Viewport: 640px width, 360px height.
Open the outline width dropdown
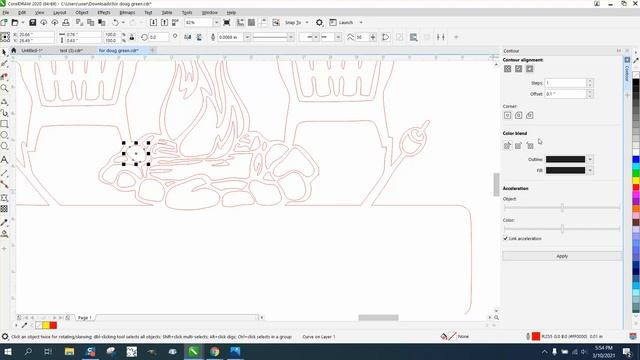[x=247, y=37]
